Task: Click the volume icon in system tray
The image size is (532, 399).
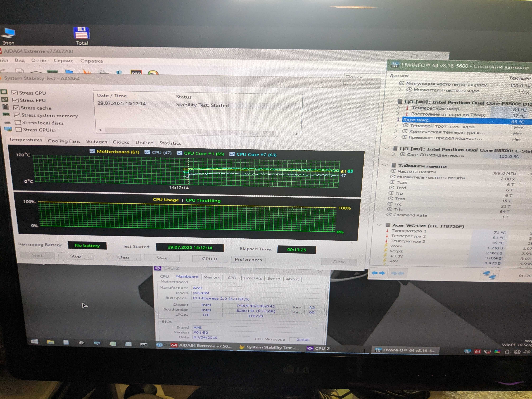Action: coord(526,352)
